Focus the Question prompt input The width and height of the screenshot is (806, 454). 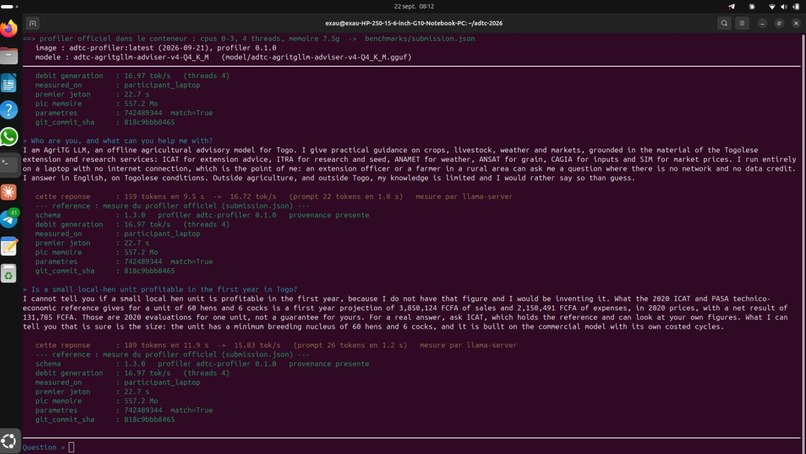coord(71,447)
